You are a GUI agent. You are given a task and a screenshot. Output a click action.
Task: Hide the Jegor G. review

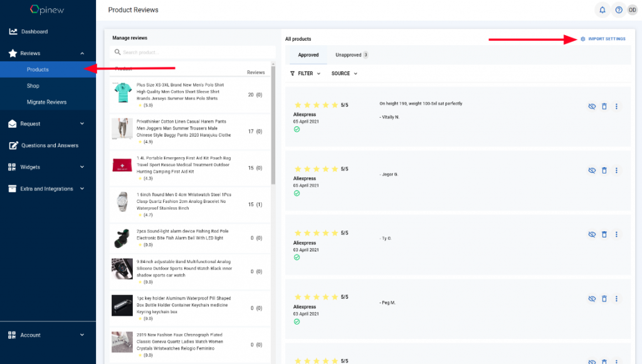pyautogui.click(x=592, y=170)
